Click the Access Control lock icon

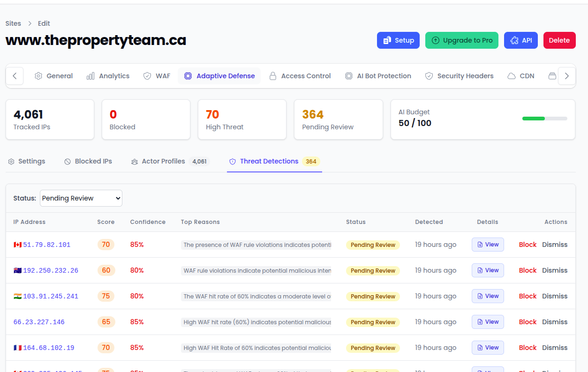pyautogui.click(x=272, y=76)
